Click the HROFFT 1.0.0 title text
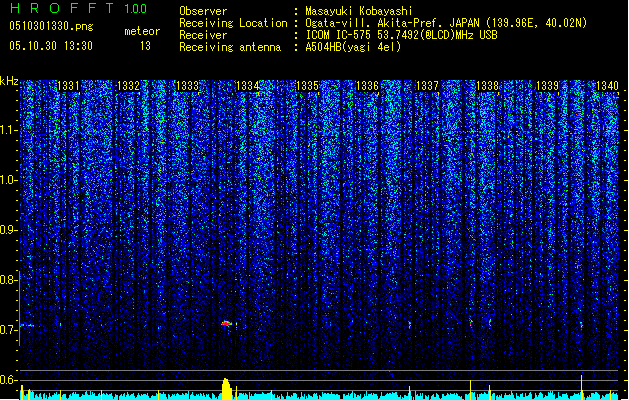Viewport: 629px width, 400px height. tap(79, 8)
